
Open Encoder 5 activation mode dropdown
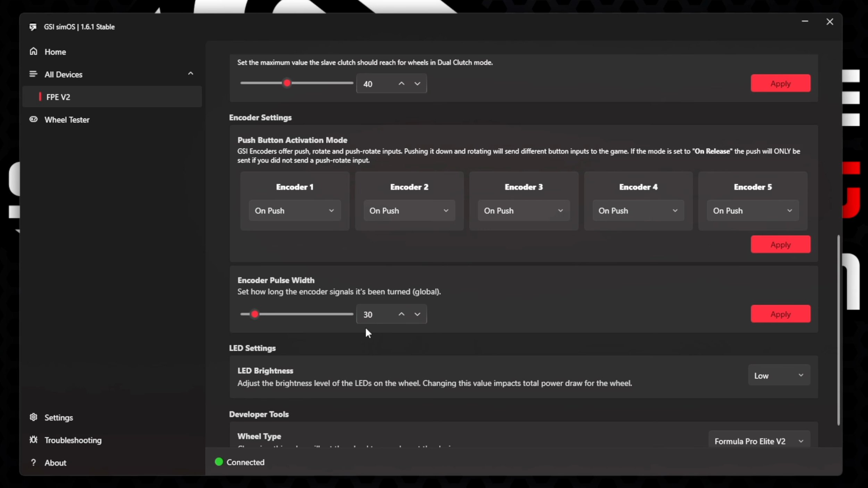(x=753, y=211)
